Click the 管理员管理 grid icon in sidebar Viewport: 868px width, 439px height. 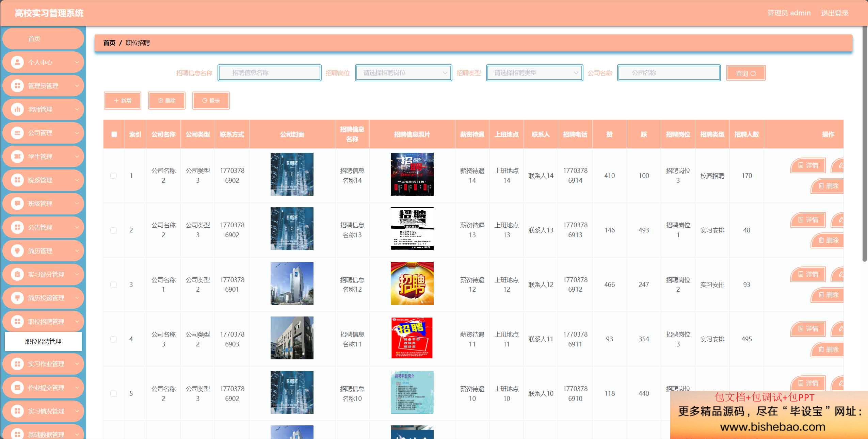click(x=17, y=86)
